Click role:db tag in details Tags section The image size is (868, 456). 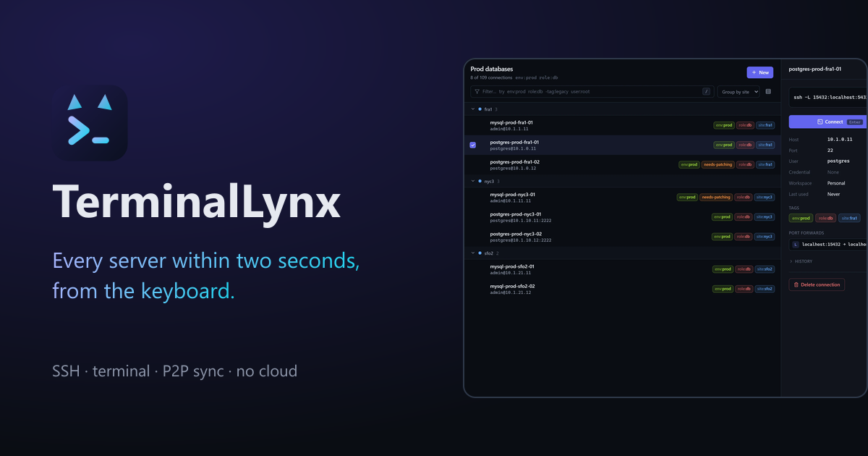pyautogui.click(x=825, y=218)
